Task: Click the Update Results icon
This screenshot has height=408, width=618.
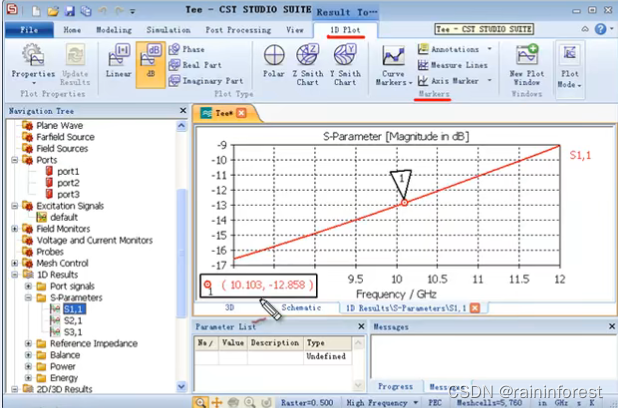Action: (x=75, y=65)
